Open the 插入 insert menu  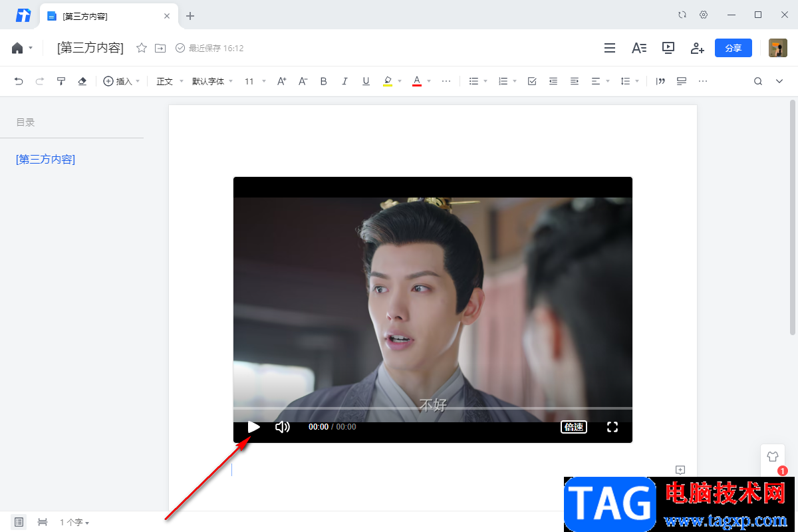pyautogui.click(x=122, y=81)
